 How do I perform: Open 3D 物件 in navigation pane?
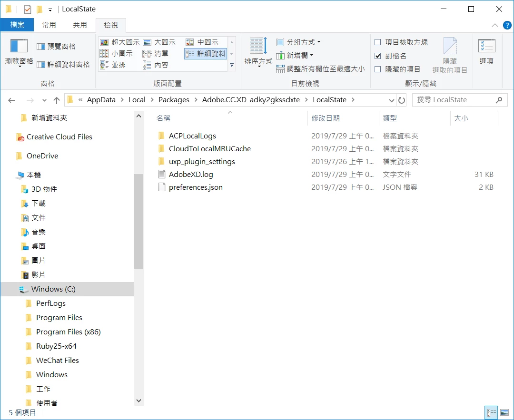point(44,189)
